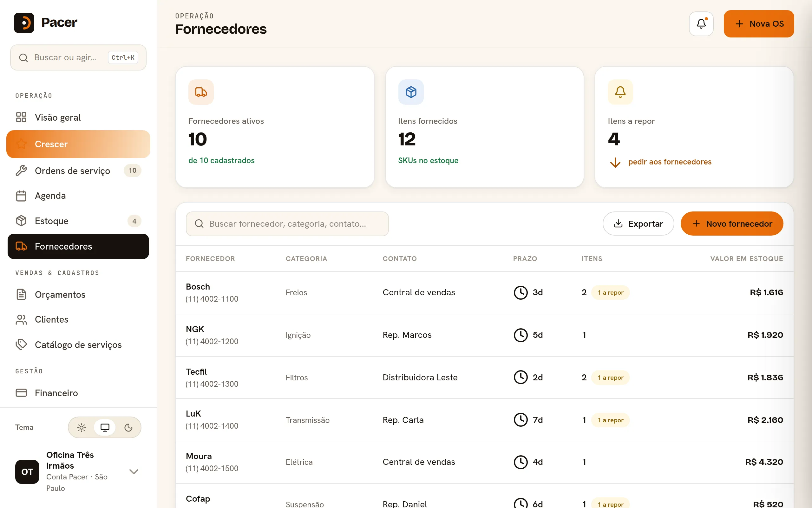Click the Bosch supplier name

[198, 287]
